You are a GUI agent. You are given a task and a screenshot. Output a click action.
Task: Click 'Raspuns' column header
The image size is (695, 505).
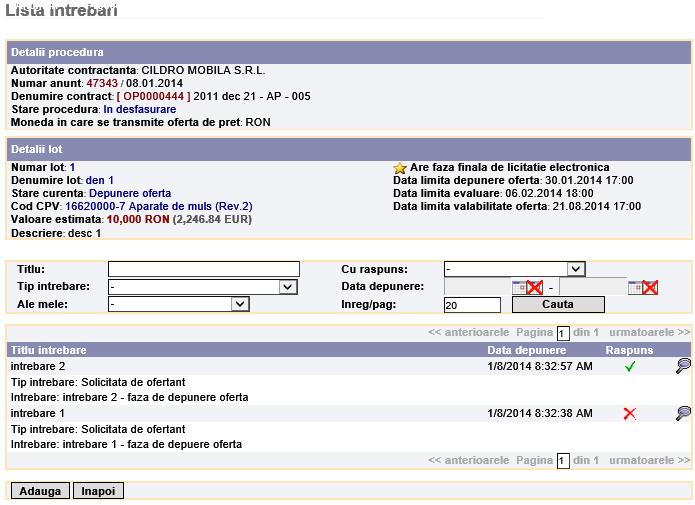point(629,350)
